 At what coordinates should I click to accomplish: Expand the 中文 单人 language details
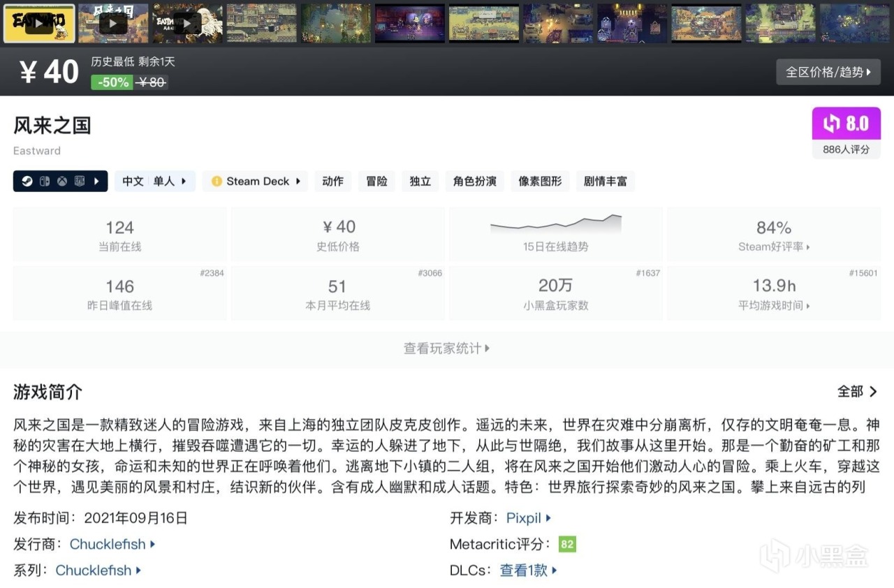(154, 182)
